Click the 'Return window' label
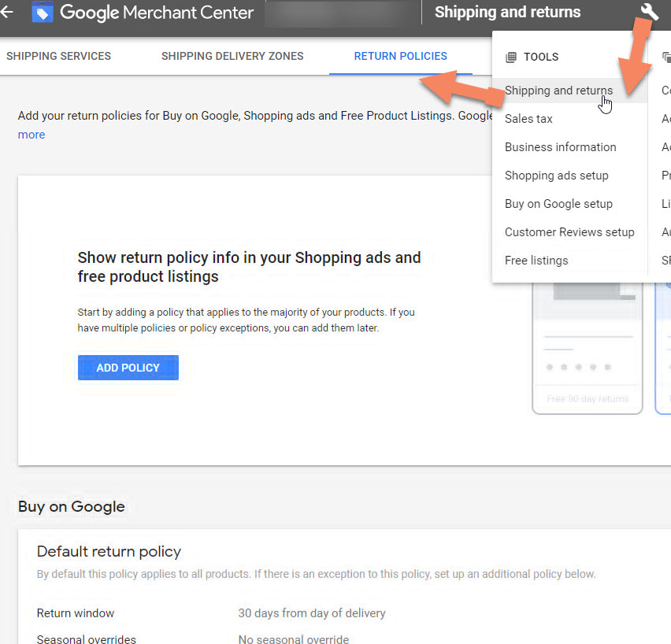671x644 pixels. 76,613
